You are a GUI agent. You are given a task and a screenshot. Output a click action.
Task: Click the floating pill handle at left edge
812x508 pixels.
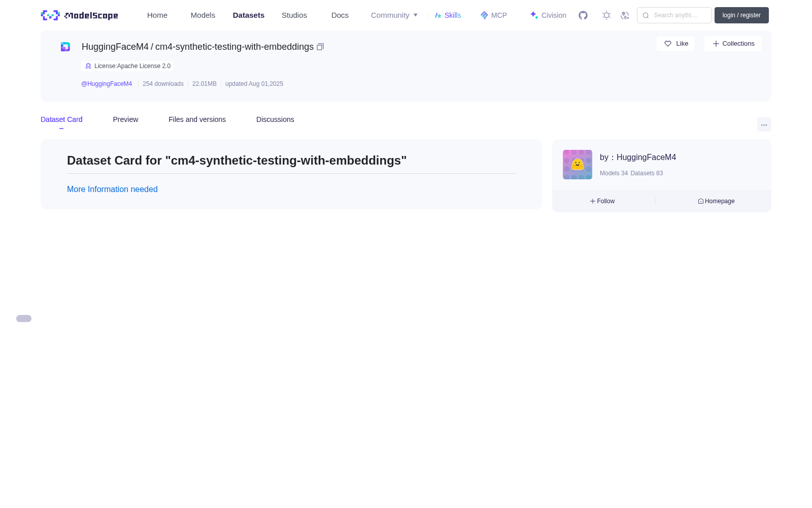(24, 319)
